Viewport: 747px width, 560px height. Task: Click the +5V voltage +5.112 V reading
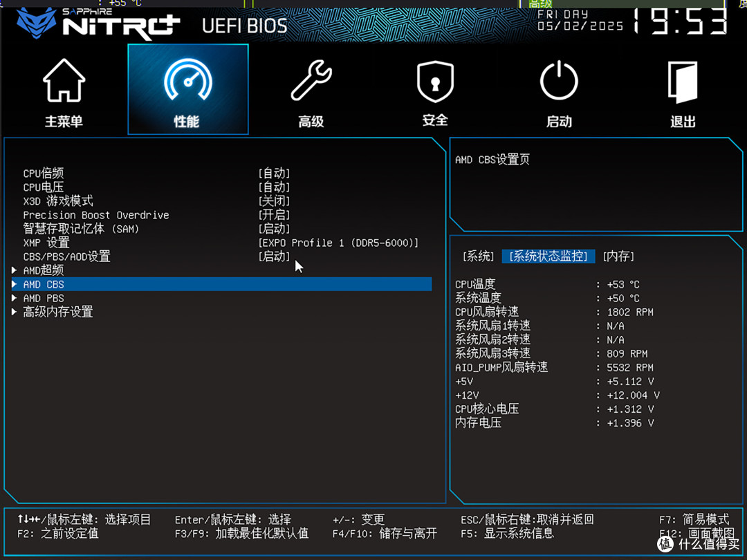[630, 382]
